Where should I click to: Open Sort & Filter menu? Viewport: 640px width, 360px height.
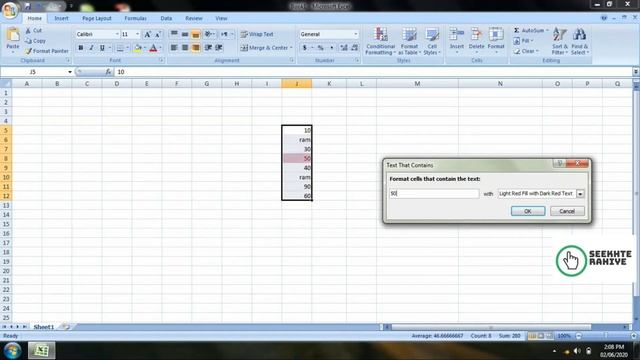click(x=560, y=41)
